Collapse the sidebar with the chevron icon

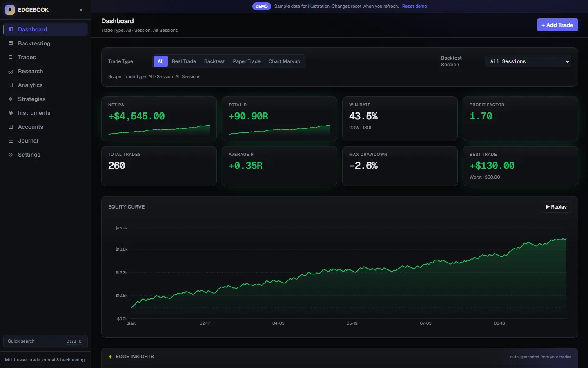click(x=81, y=10)
